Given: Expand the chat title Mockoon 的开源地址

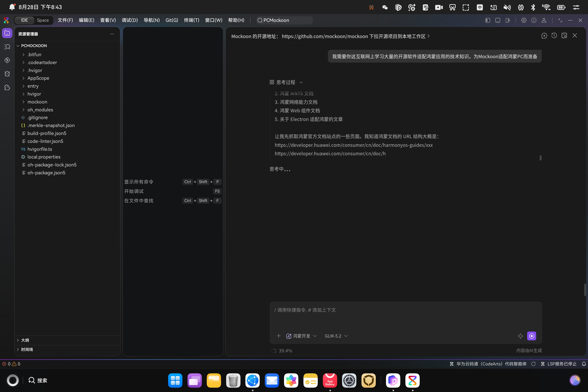Looking at the screenshot, I should click(331, 36).
